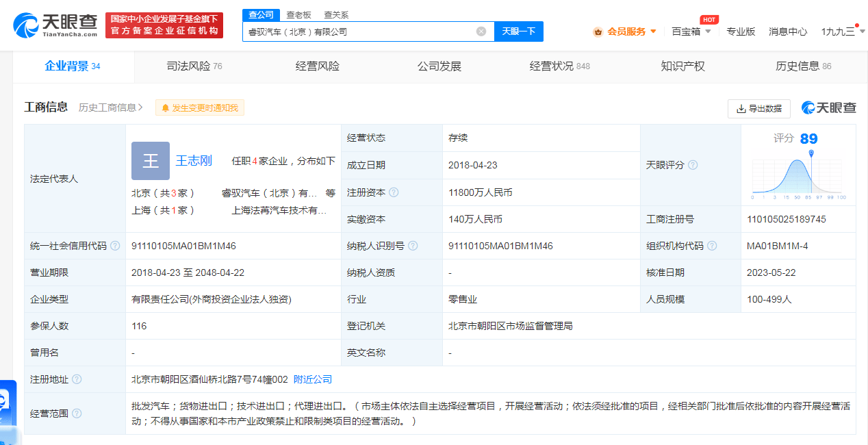Select the 公司发展 tab
This screenshot has height=445, width=868.
tap(439, 66)
